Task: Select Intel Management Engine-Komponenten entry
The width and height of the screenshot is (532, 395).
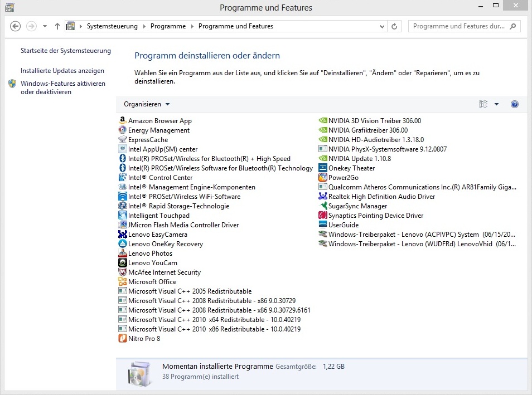Action: 187,187
